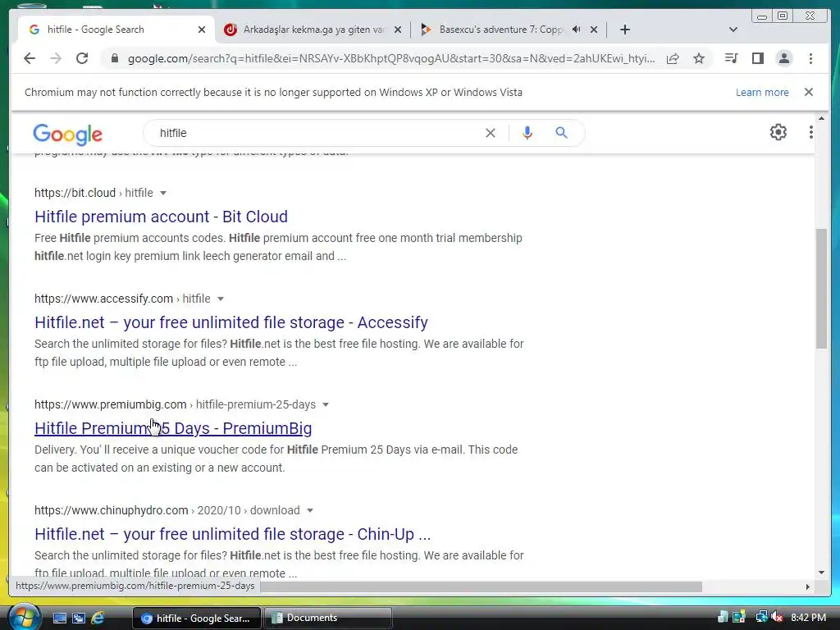
Task: Click the network tray icon
Action: coord(760,617)
